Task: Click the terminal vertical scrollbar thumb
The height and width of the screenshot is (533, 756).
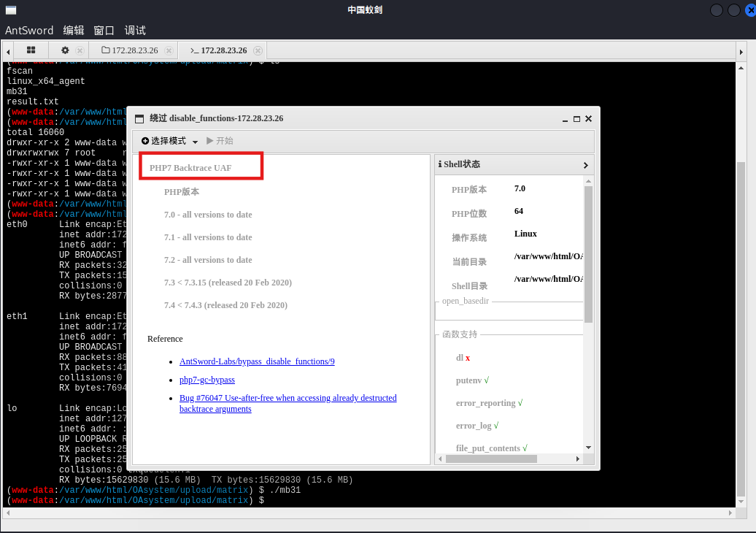Action: click(741, 329)
